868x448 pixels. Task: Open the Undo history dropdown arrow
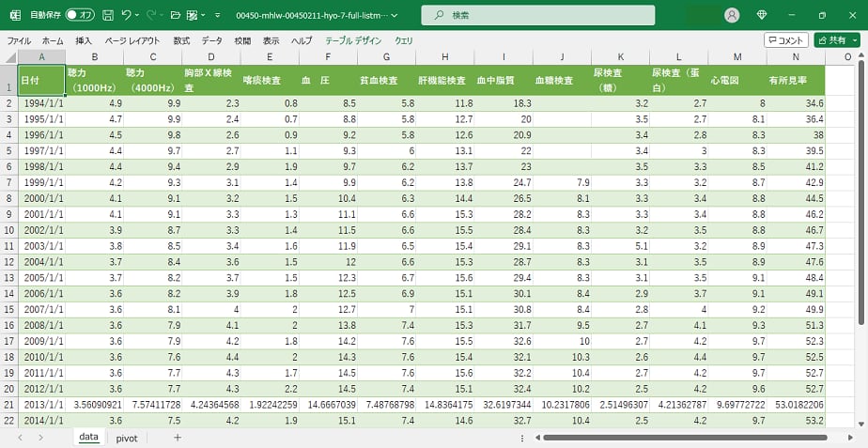click(138, 15)
